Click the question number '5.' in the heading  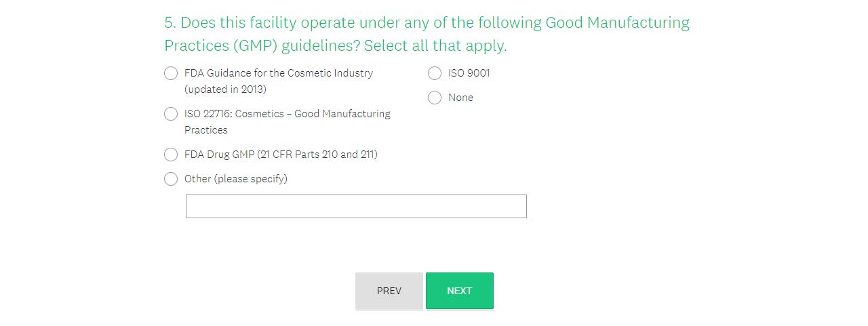(170, 23)
